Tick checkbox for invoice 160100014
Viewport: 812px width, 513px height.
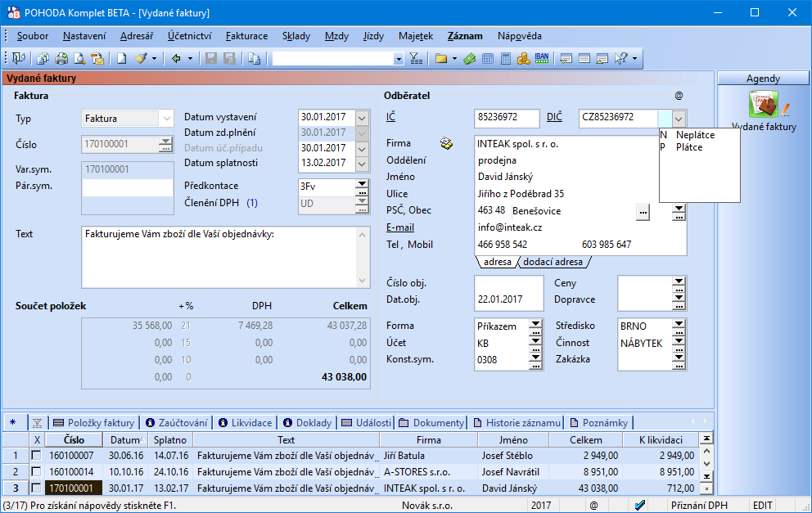coord(36,471)
